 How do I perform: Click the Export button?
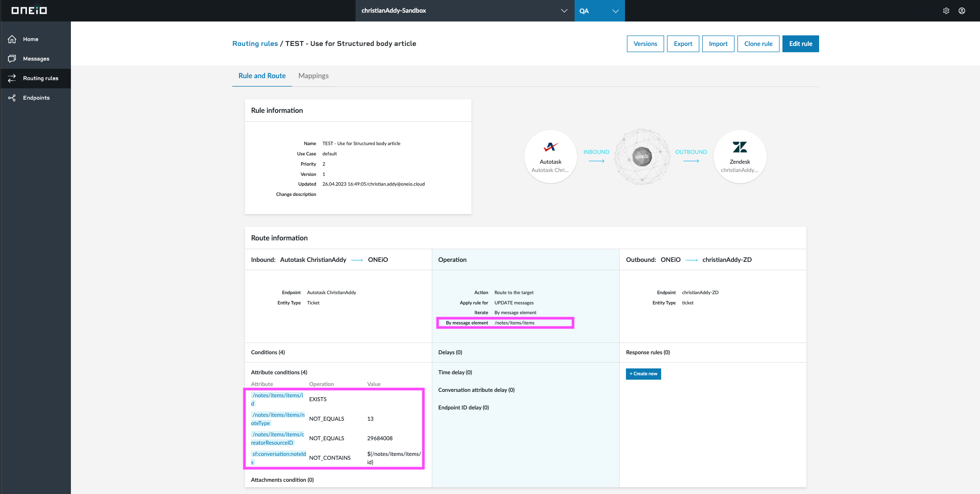pyautogui.click(x=683, y=43)
